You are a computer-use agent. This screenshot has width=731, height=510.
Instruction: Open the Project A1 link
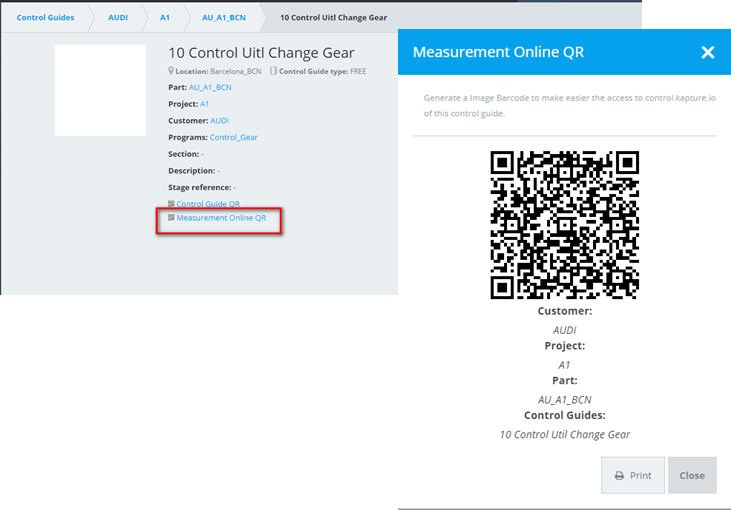point(204,104)
